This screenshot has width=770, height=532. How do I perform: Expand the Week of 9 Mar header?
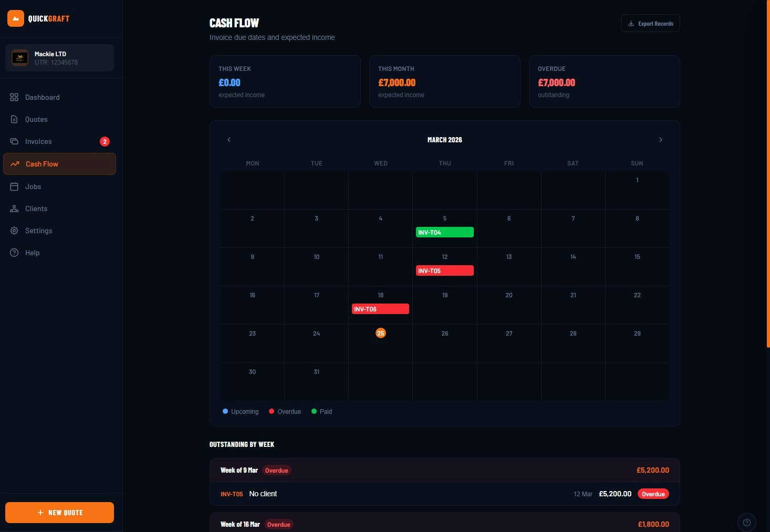pyautogui.click(x=445, y=470)
